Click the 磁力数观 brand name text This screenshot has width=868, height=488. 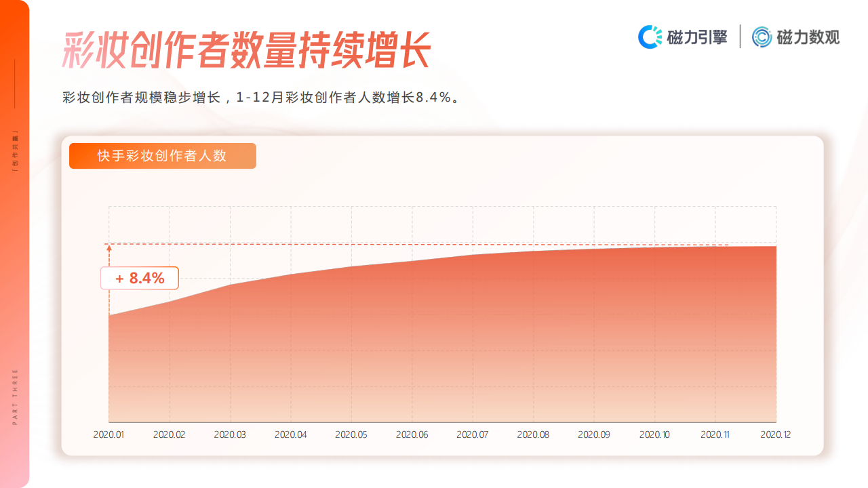click(808, 37)
